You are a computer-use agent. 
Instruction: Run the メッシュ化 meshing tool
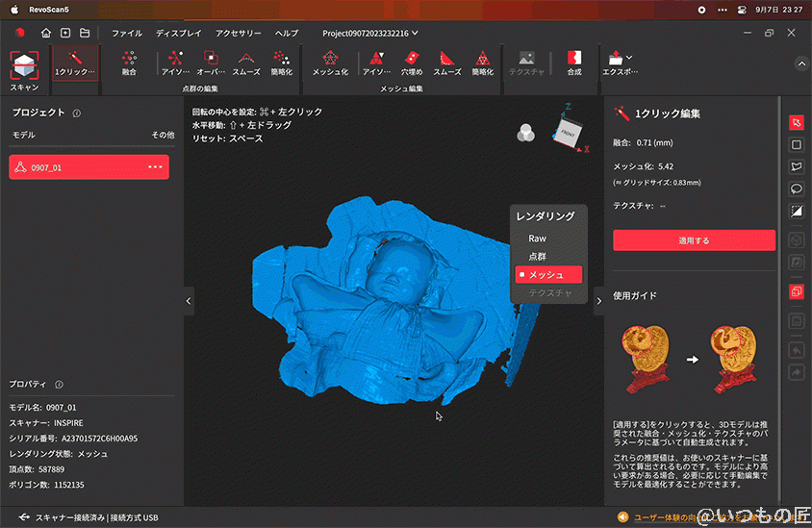330,63
